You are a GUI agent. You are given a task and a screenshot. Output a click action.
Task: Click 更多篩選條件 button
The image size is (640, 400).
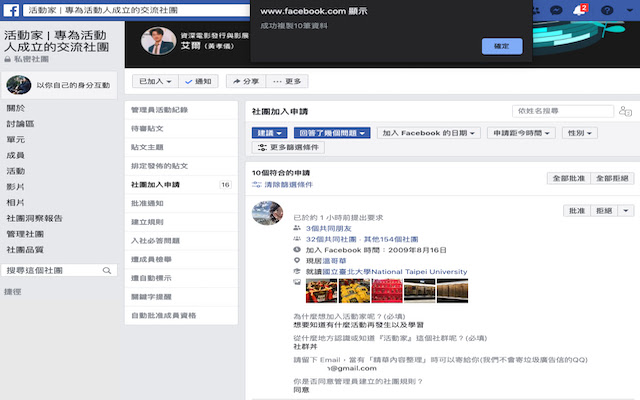pos(288,147)
